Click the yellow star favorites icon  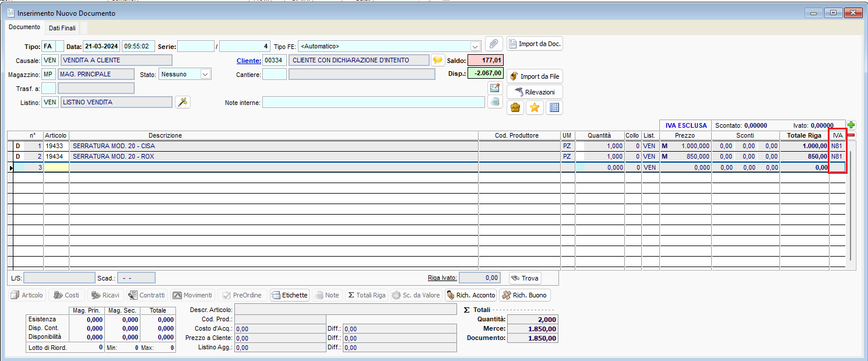click(x=535, y=107)
